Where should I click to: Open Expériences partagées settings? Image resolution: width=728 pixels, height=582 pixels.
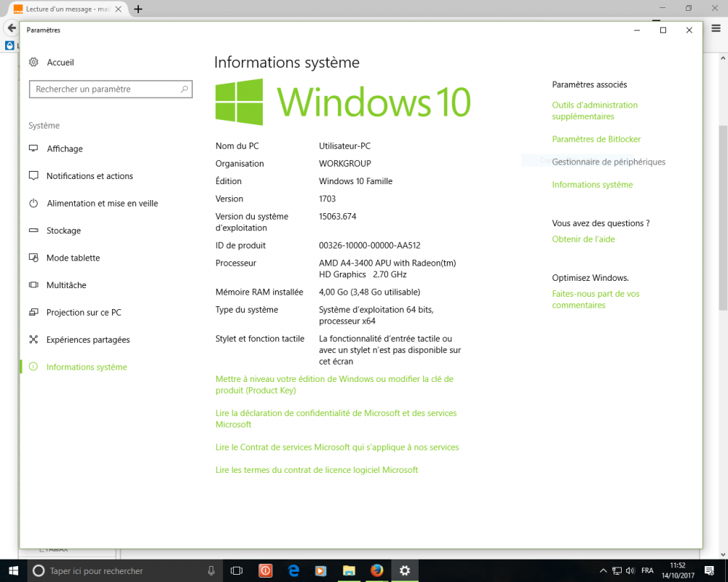(87, 339)
